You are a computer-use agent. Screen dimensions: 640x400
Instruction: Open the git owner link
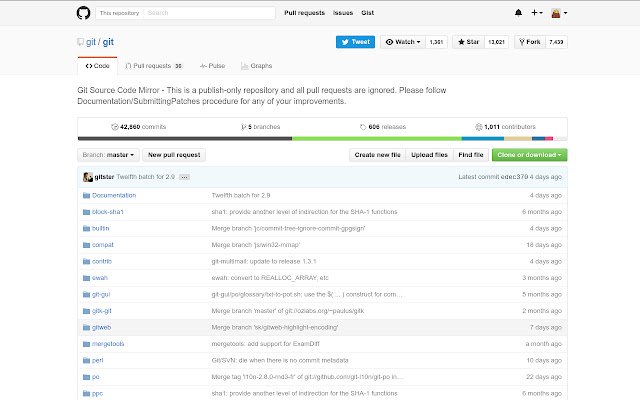click(x=91, y=42)
